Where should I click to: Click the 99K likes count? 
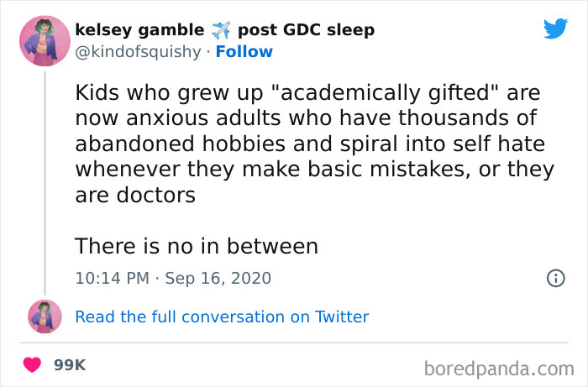tap(71, 366)
